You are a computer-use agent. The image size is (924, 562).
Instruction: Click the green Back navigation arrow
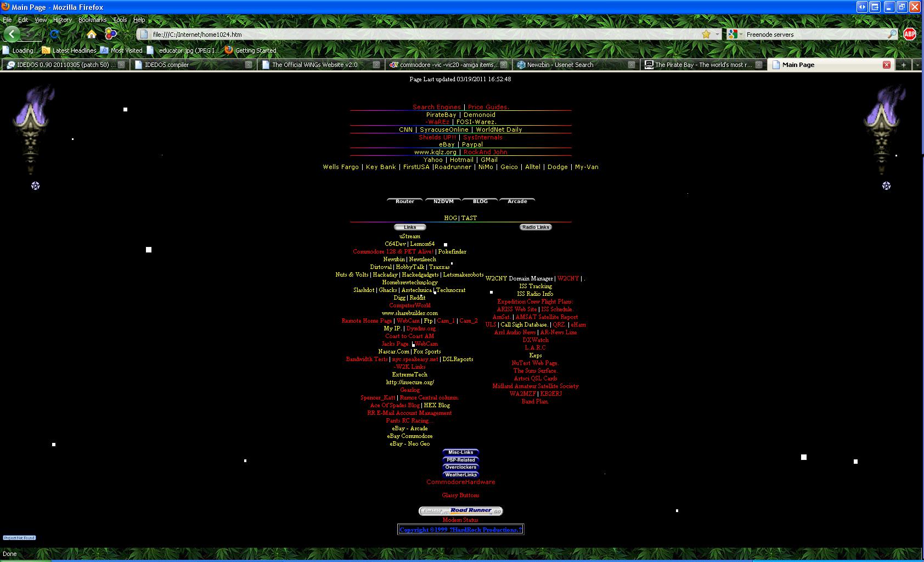coord(12,34)
